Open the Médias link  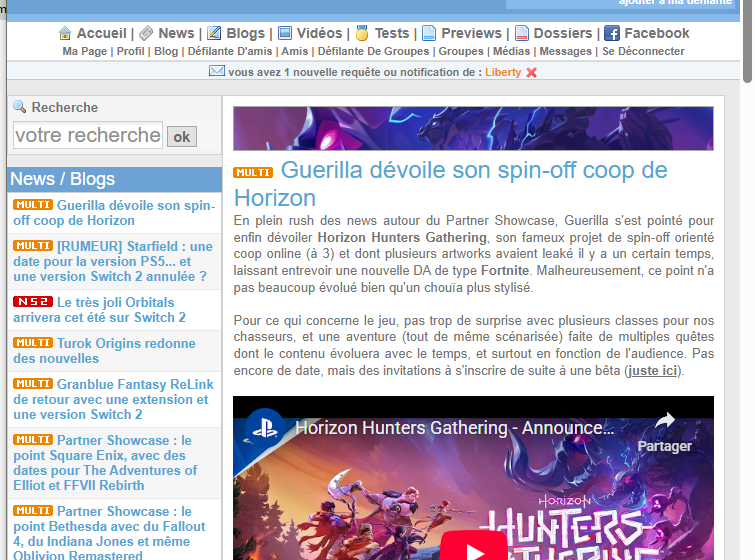pyautogui.click(x=511, y=51)
